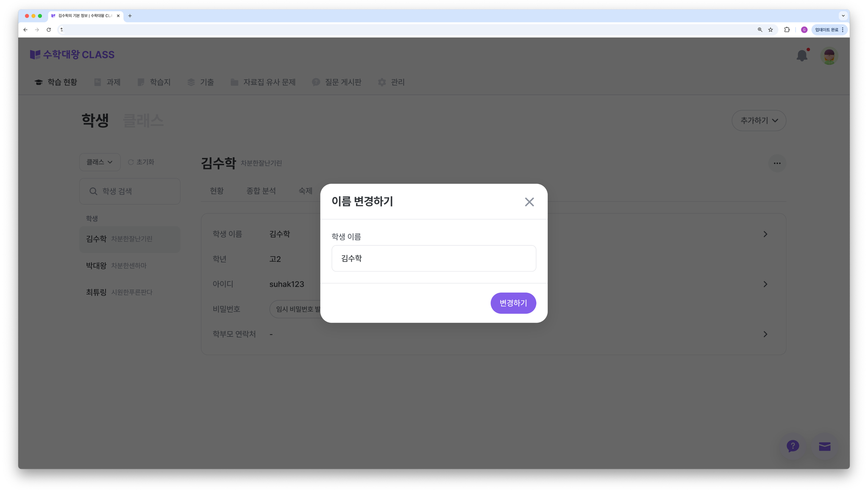Image resolution: width=868 pixels, height=490 pixels.
Task: Go to 과제 menu
Action: tap(107, 82)
